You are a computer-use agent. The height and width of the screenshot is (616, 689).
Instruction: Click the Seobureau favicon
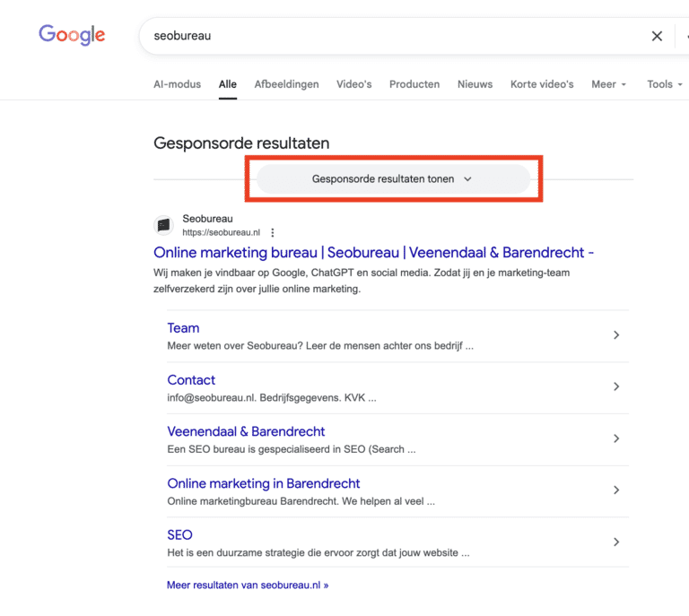pos(163,225)
